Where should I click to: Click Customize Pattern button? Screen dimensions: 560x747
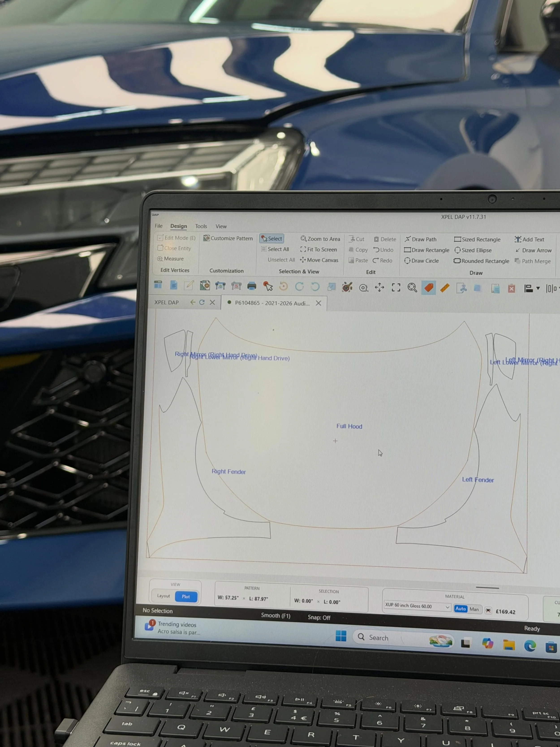coord(228,238)
